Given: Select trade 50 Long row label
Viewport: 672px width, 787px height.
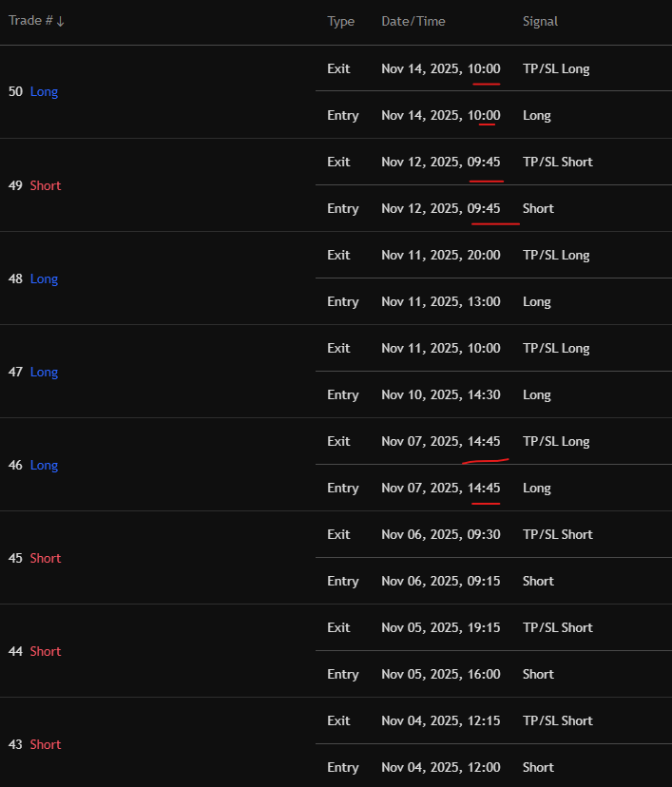Looking at the screenshot, I should (33, 92).
